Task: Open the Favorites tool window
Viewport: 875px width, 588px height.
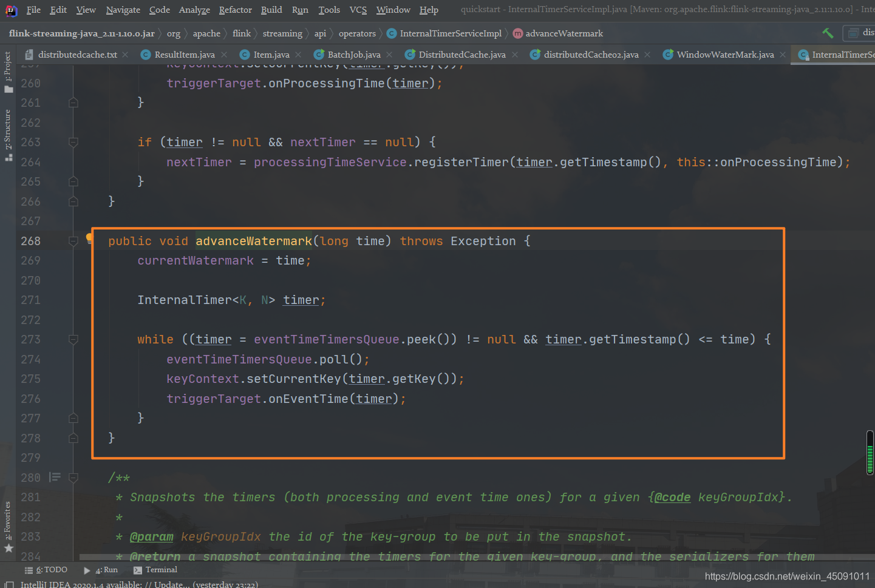Action: (8, 527)
